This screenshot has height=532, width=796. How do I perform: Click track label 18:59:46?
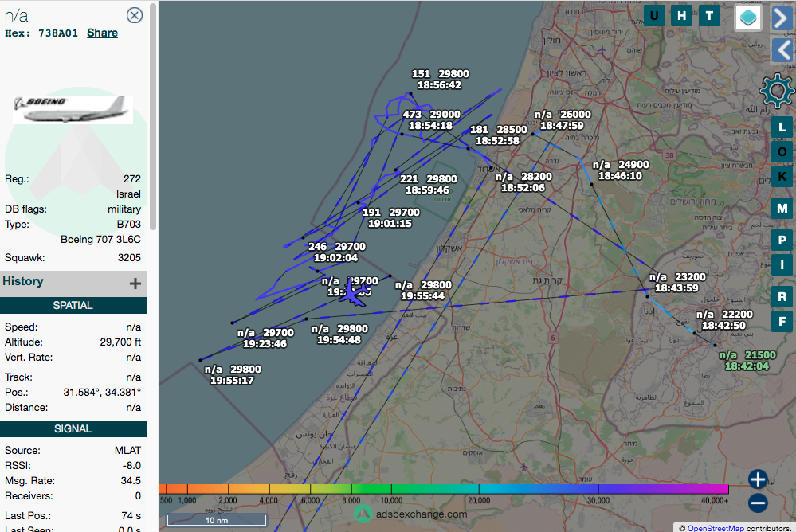427,190
